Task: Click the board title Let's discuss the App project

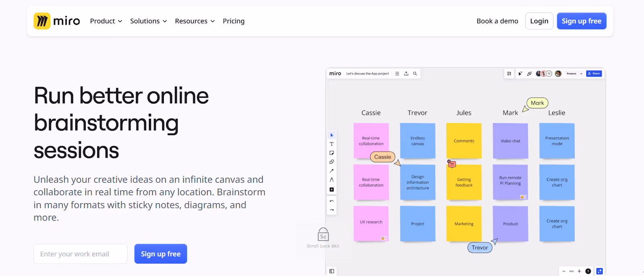Action: pos(367,74)
